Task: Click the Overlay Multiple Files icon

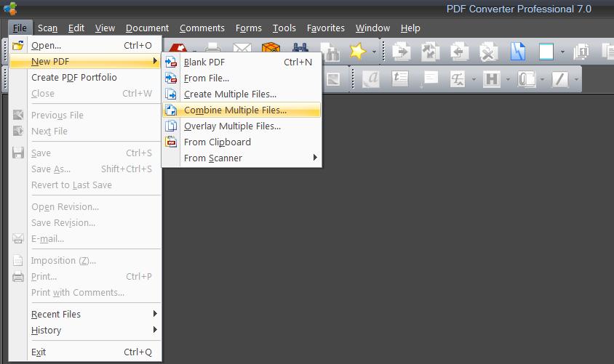Action: (x=171, y=126)
